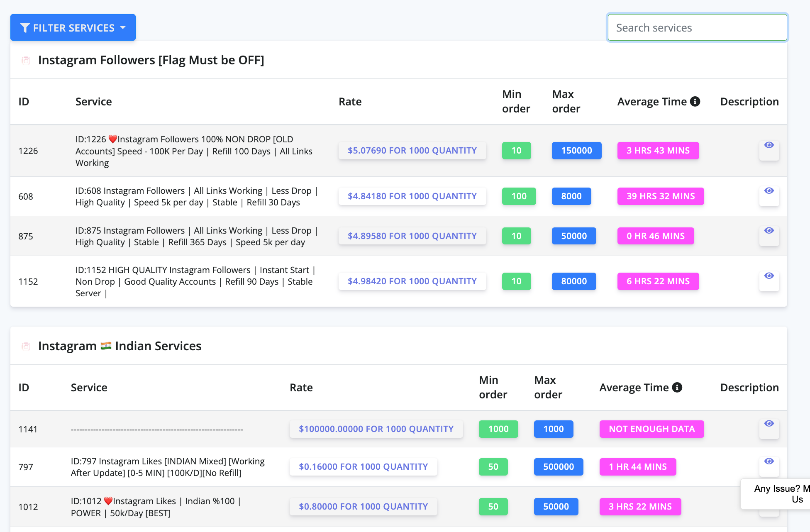Click the ID:608 Instagram Followers service name
The image size is (810, 532).
(x=197, y=197)
